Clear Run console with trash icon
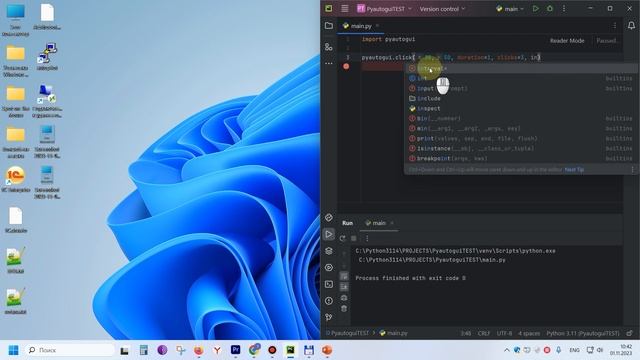The width and height of the screenshot is (640, 360). click(344, 309)
